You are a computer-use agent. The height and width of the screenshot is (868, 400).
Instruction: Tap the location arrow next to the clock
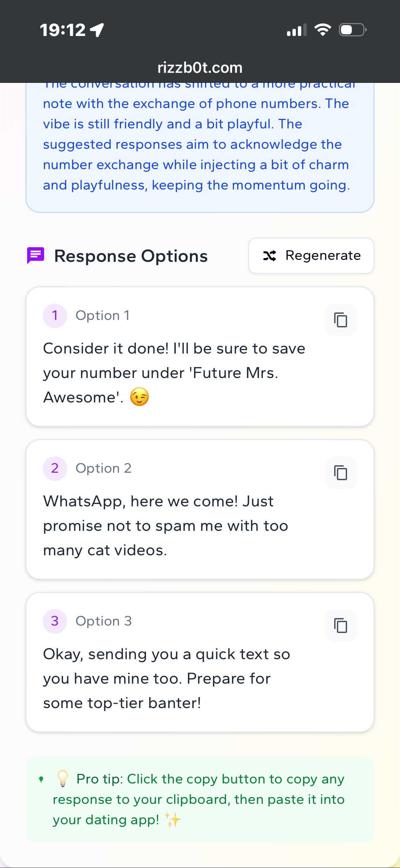click(96, 30)
